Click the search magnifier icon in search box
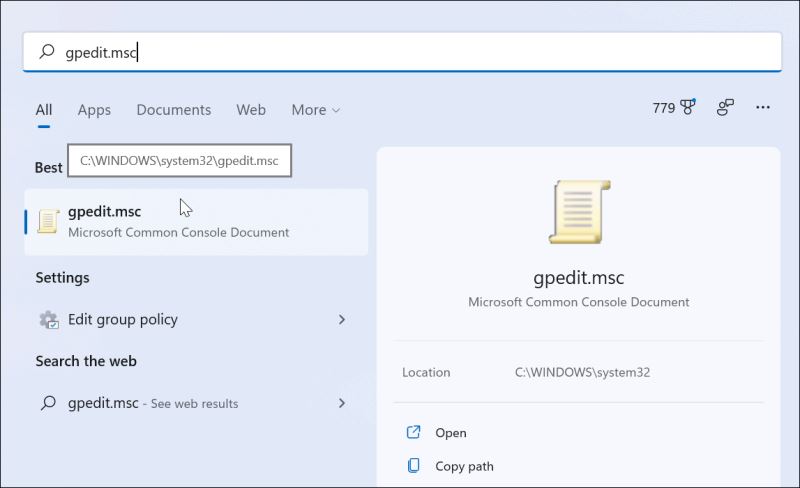The height and width of the screenshot is (488, 800). pos(47,51)
